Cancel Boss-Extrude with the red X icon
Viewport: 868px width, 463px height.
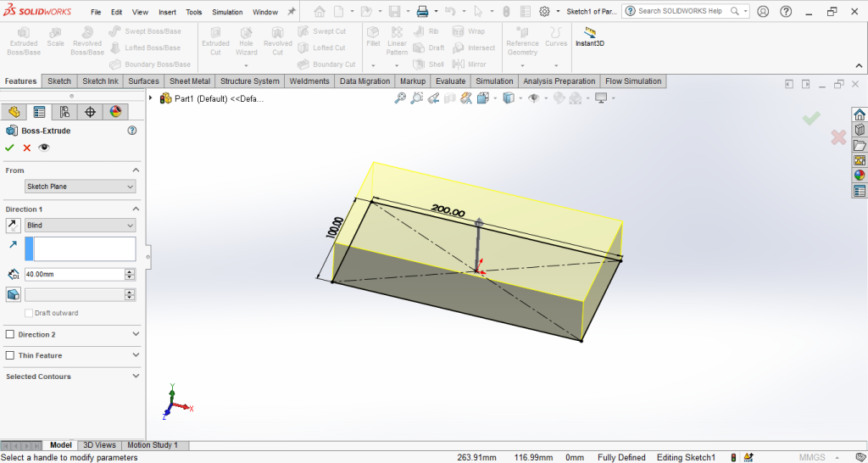[x=26, y=148]
